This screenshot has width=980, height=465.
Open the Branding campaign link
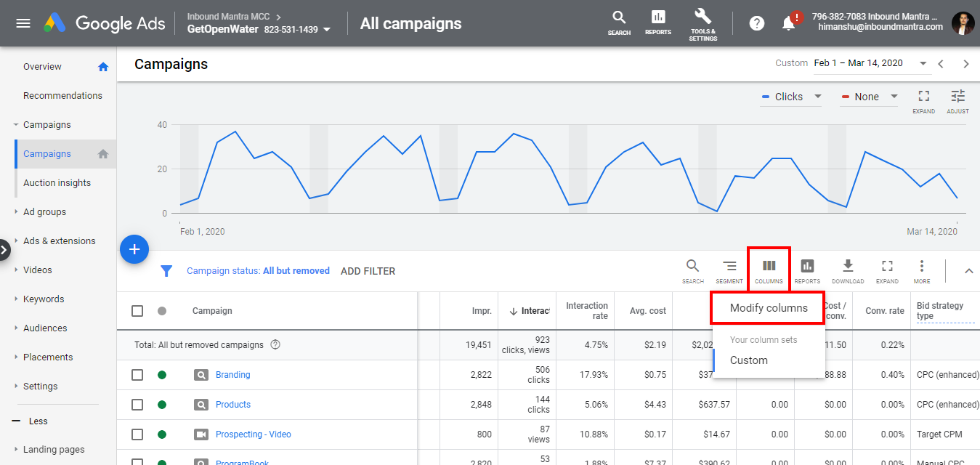point(232,375)
